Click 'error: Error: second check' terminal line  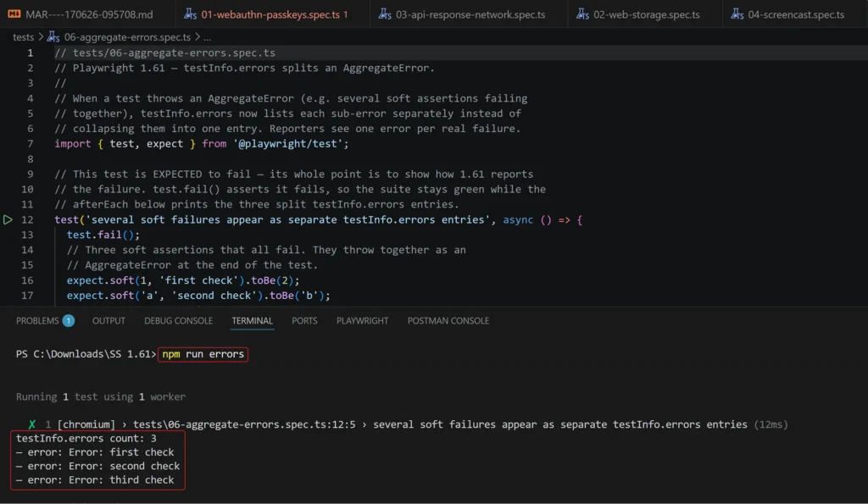coord(98,467)
